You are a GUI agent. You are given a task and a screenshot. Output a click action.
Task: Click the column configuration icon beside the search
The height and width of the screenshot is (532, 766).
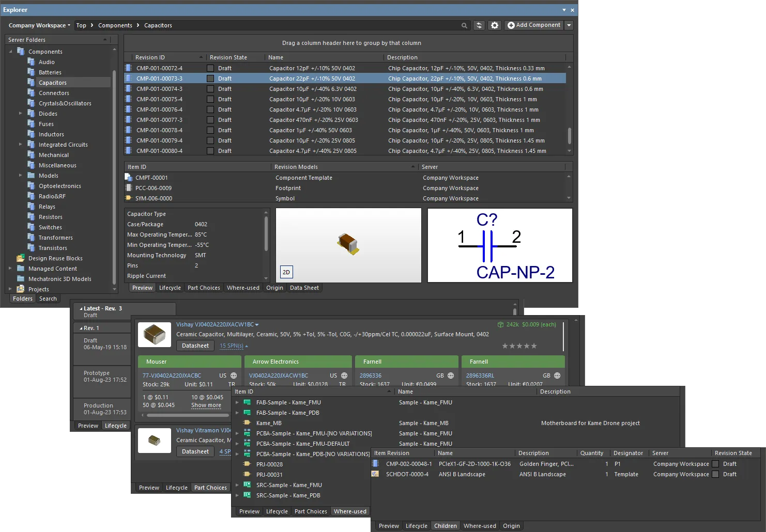479,25
